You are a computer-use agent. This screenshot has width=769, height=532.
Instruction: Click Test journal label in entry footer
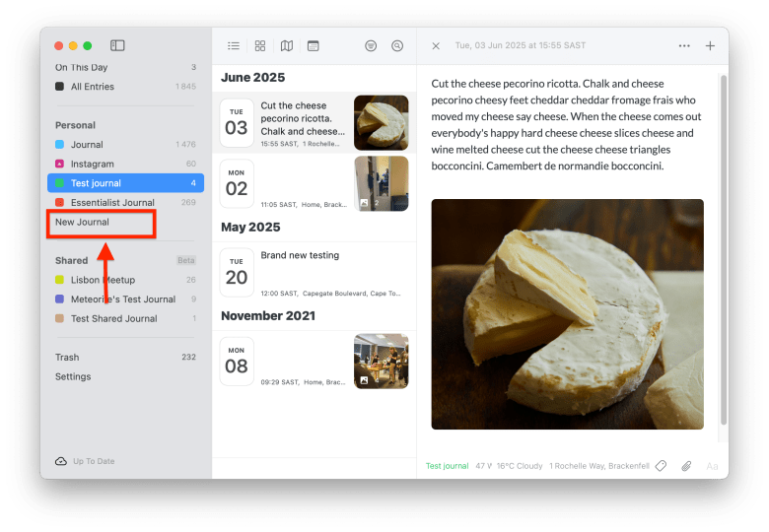(447, 466)
